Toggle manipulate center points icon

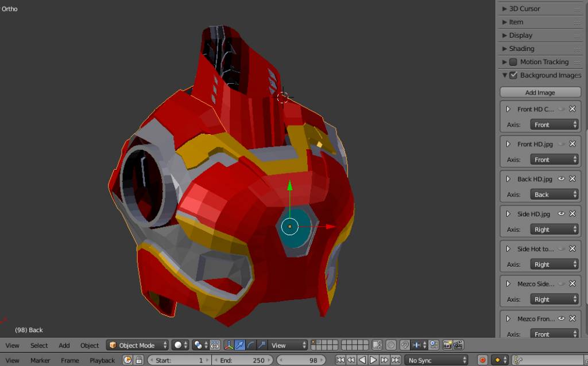point(215,345)
